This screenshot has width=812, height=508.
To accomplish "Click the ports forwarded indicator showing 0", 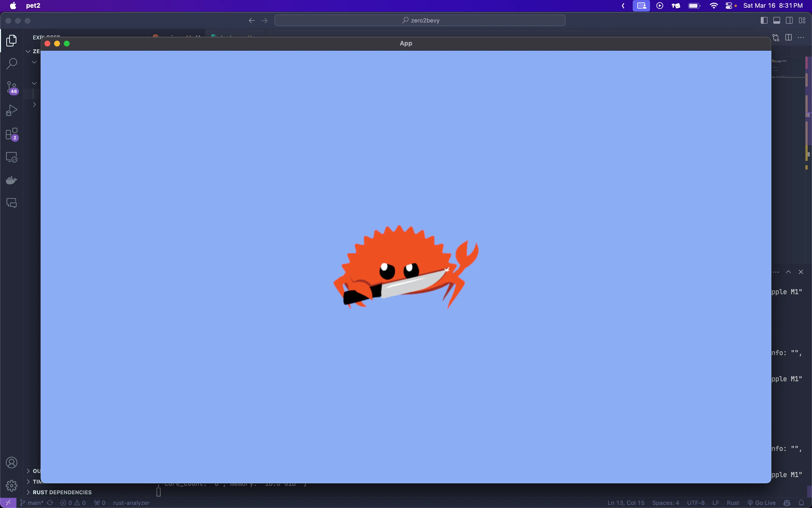I will (100, 503).
